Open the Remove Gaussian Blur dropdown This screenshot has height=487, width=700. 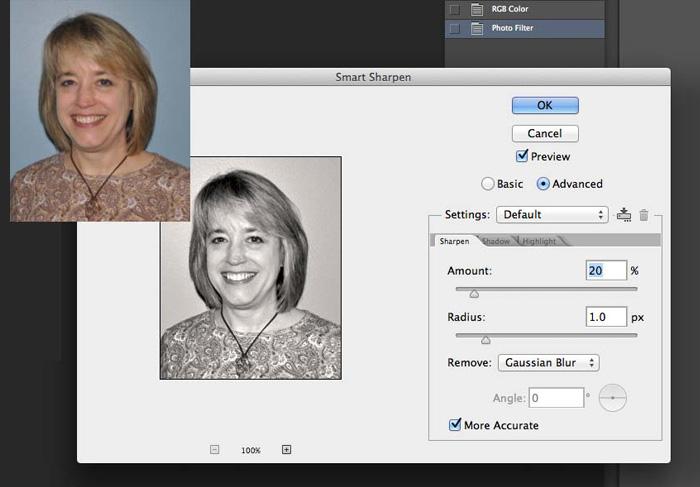[x=547, y=362]
